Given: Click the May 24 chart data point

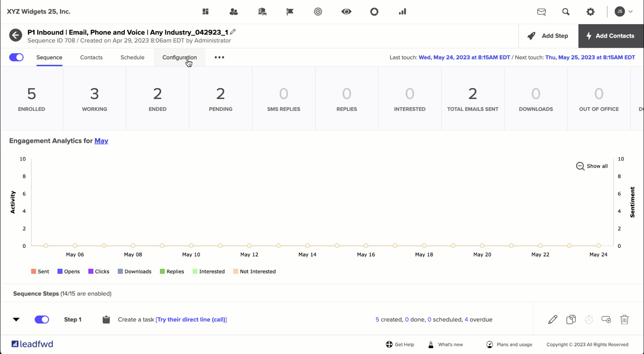Looking at the screenshot, I should click(x=598, y=245).
